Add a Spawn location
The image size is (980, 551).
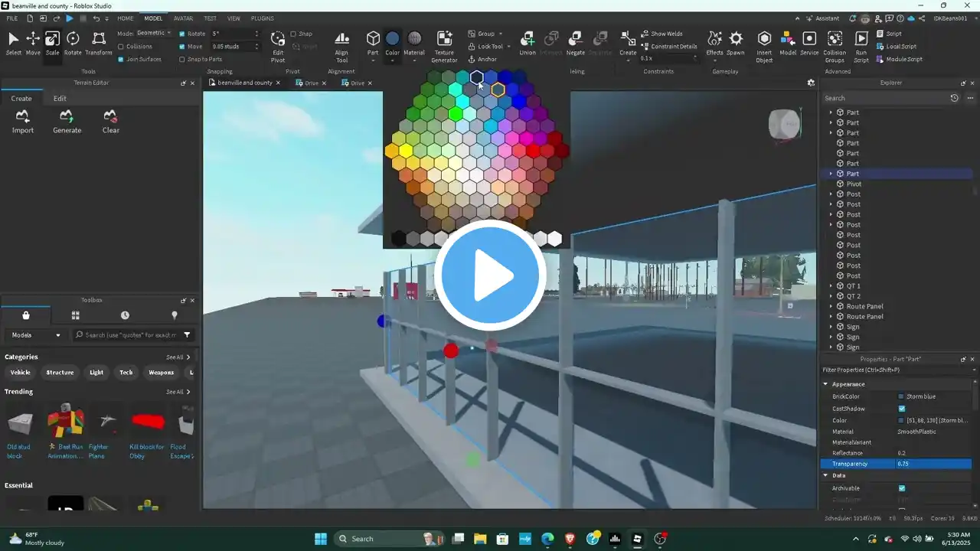(x=736, y=44)
